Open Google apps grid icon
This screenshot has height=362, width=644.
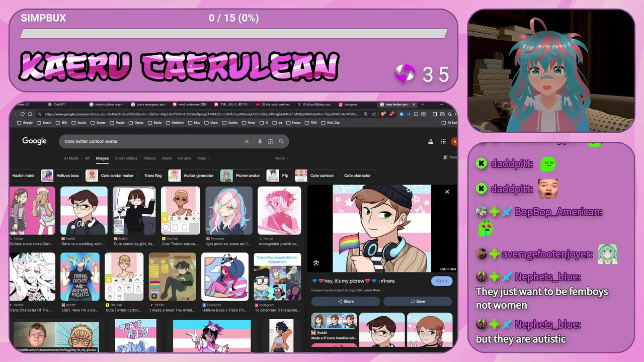443,142
